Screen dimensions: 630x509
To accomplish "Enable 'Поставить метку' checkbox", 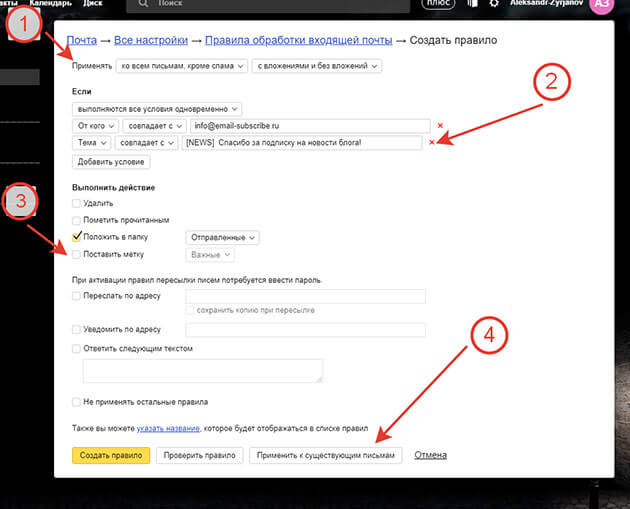I will pyautogui.click(x=76, y=254).
